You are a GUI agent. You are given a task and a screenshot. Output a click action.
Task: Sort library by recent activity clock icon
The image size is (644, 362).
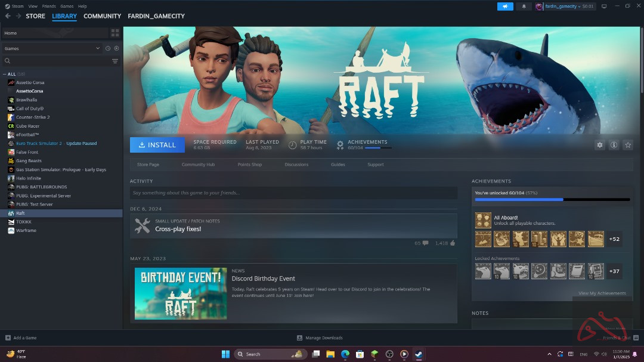[x=108, y=48]
